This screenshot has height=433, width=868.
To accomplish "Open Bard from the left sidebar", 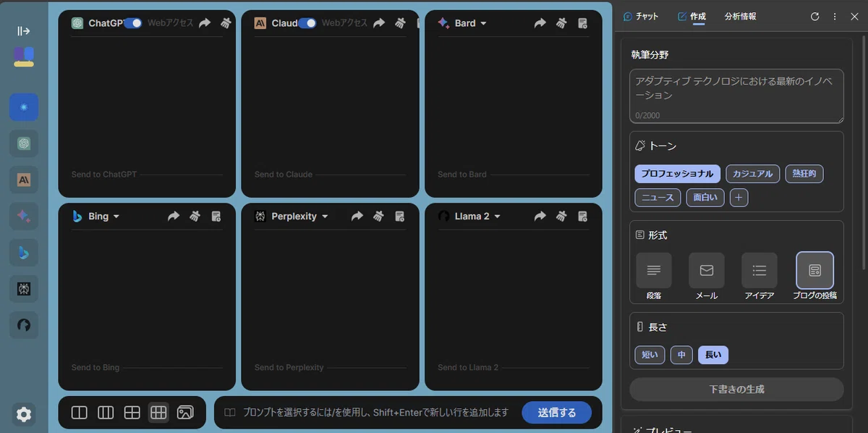I will coord(24,216).
